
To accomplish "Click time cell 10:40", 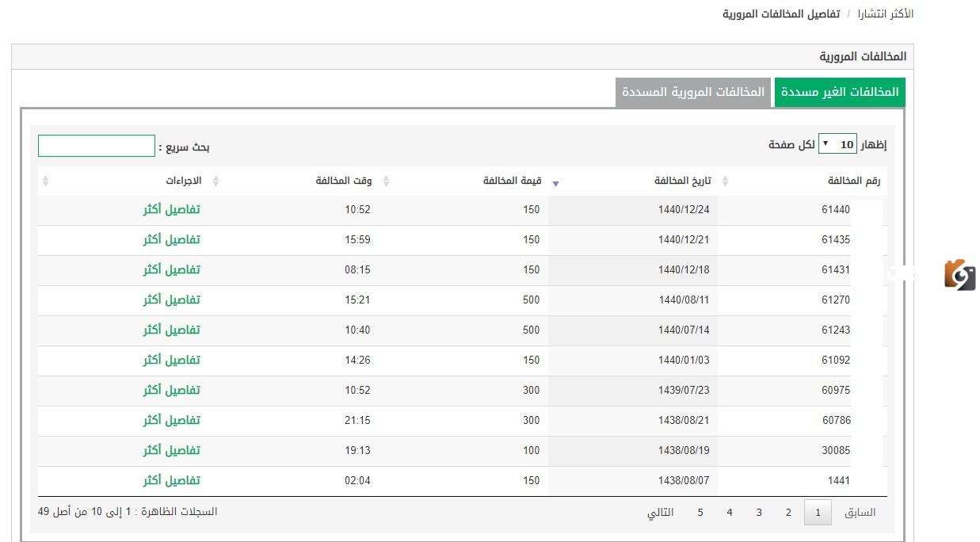I will pyautogui.click(x=357, y=330).
